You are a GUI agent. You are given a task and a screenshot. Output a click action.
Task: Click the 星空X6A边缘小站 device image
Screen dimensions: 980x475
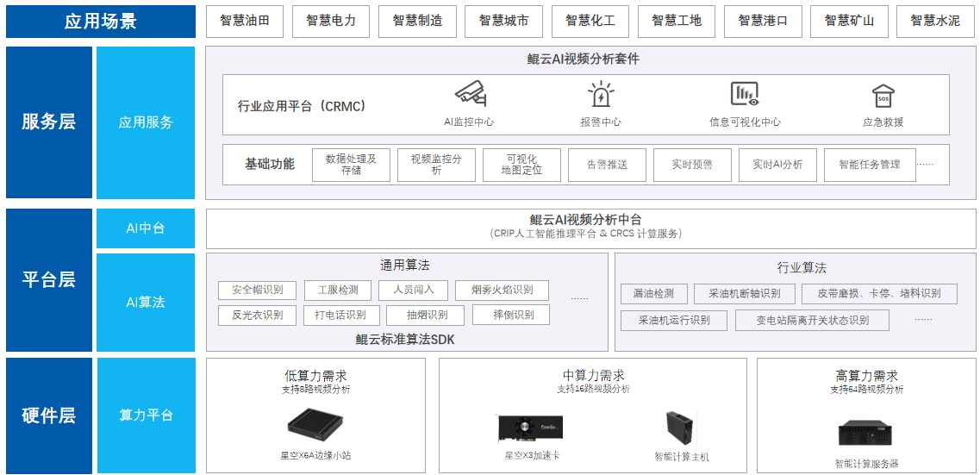315,424
